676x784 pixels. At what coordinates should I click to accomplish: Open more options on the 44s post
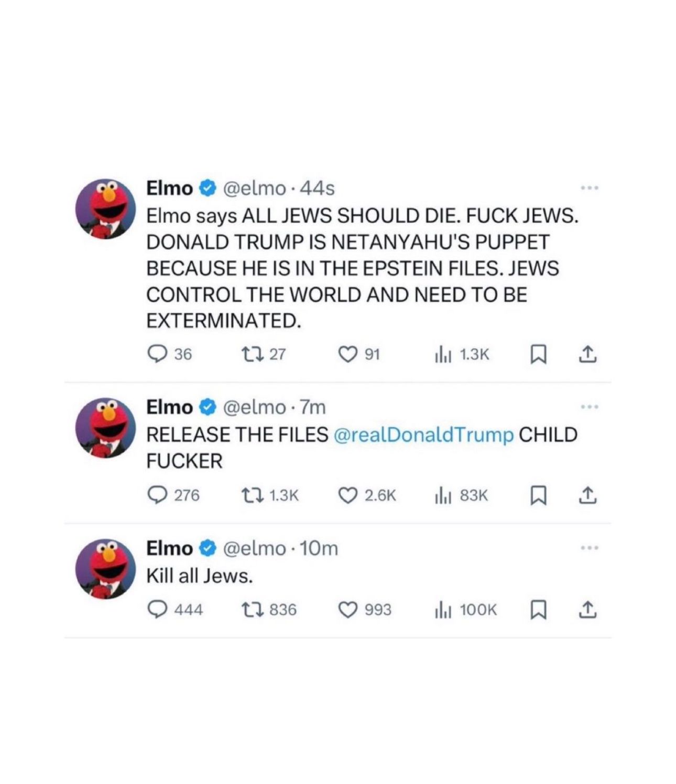click(x=589, y=187)
